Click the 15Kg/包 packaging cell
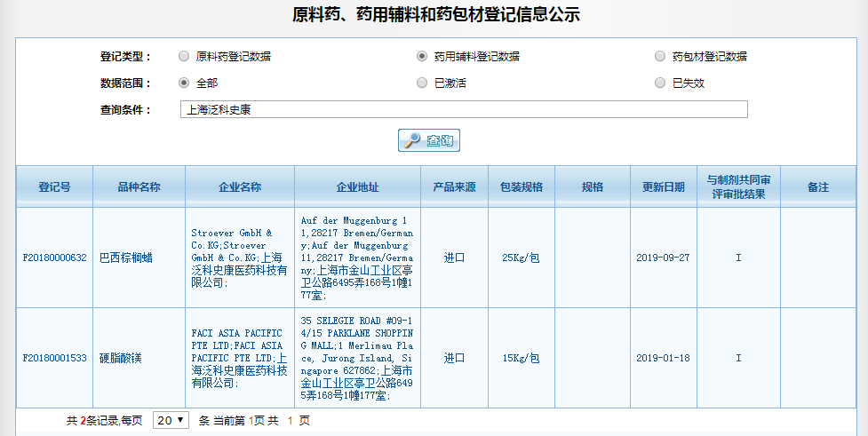This screenshot has height=436, width=868. [521, 358]
